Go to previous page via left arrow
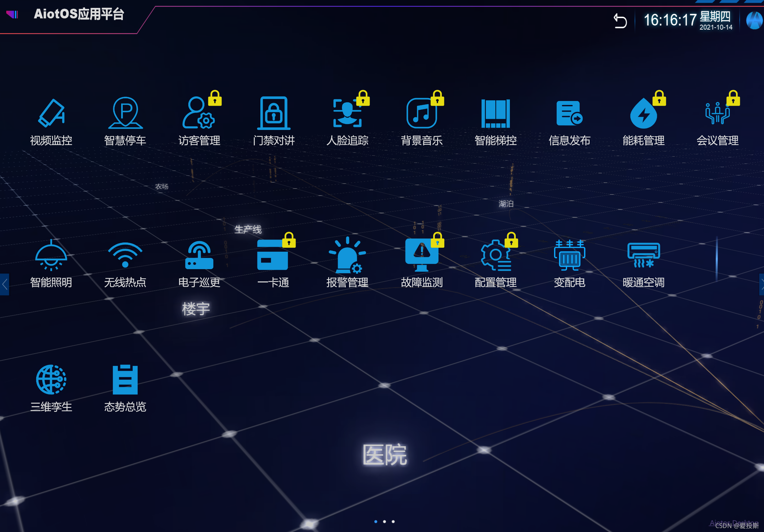 4,284
